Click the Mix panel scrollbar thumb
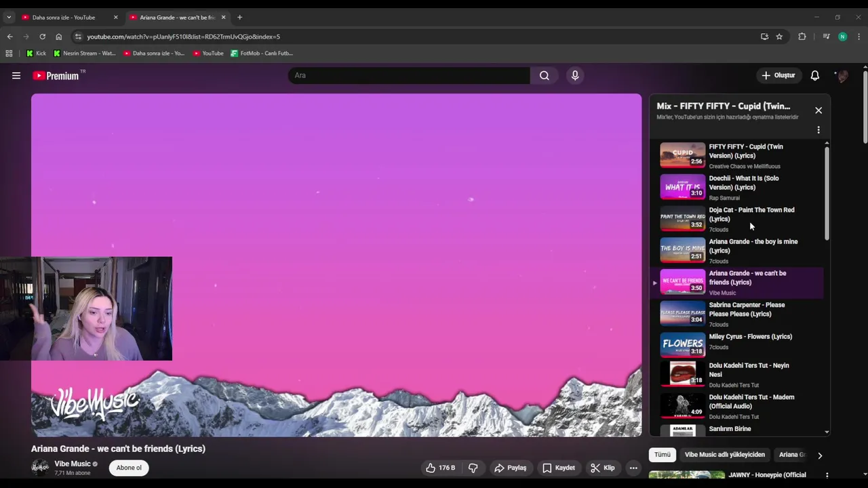Screen dimensions: 868x488 point(827,193)
